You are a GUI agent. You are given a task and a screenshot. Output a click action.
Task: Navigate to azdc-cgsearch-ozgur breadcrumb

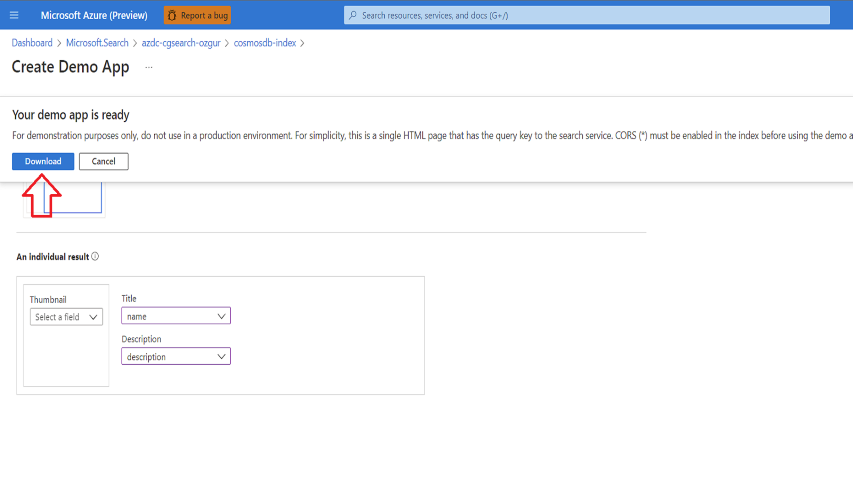click(x=181, y=43)
